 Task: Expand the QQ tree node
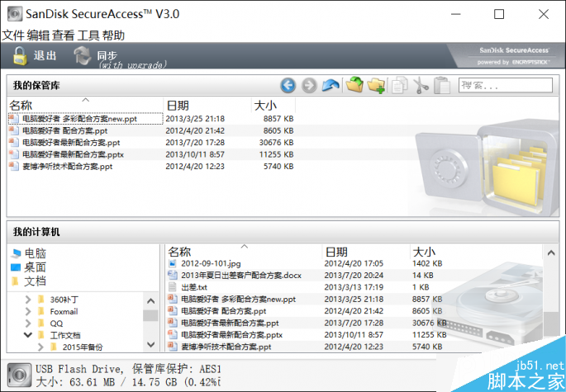tap(28, 324)
